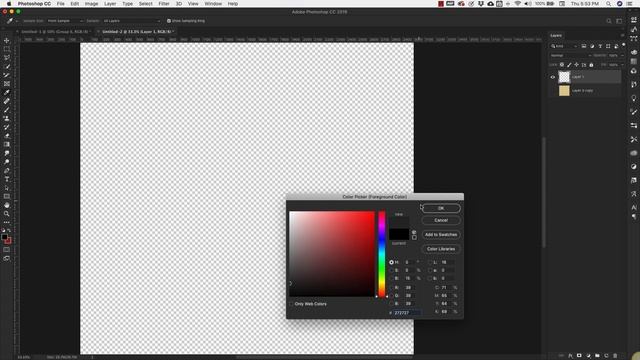Click create new layer icon
Screen dimensions: 640x360
pyautogui.click(x=606, y=356)
